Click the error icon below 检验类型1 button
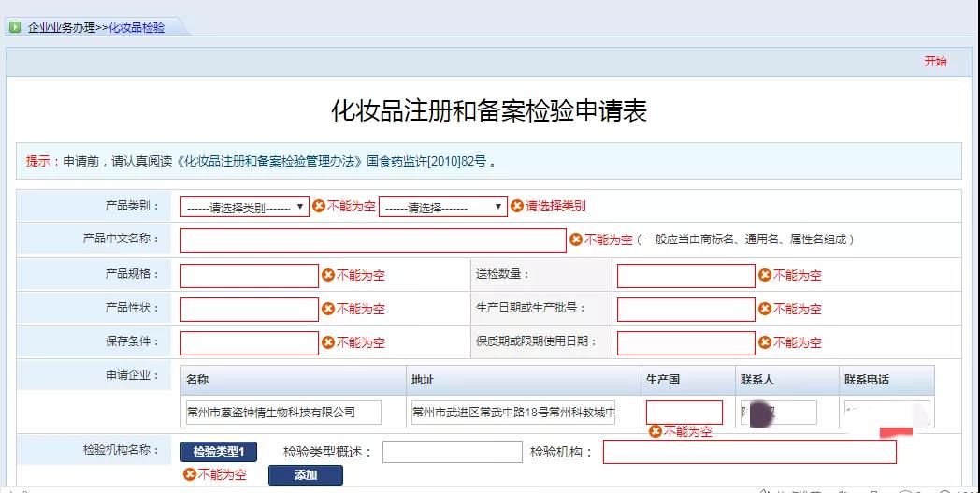980x493 pixels. coord(190,475)
